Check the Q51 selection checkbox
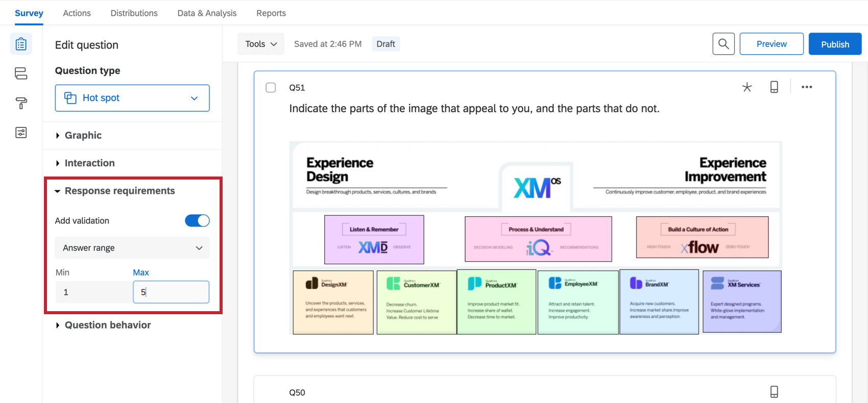Screen dimensions: 868x403 click(271, 88)
